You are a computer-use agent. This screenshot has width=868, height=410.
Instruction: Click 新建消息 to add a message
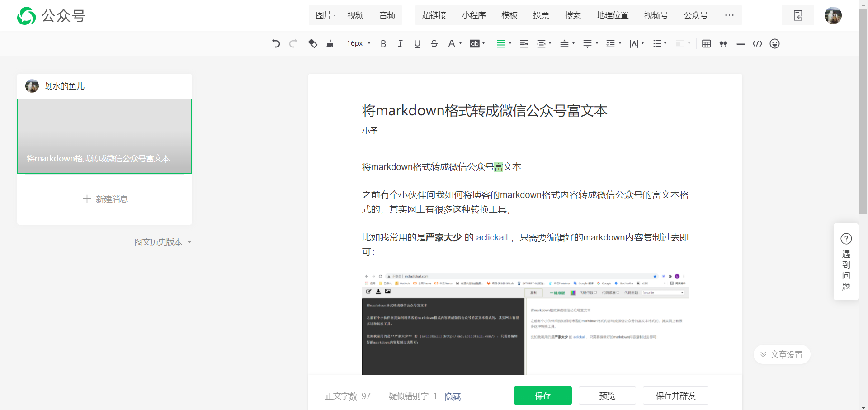coord(105,199)
